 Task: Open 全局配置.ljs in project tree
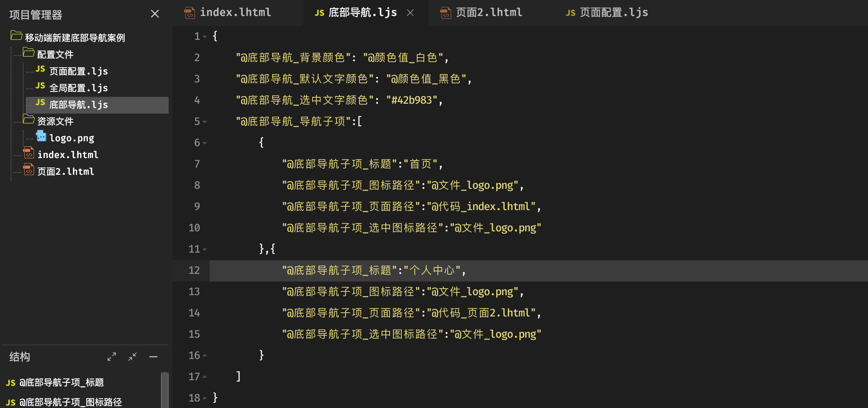tap(79, 88)
